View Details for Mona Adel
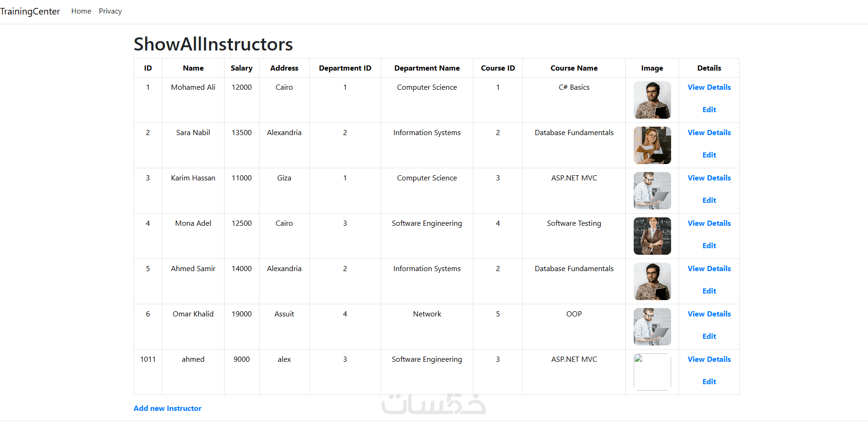The image size is (868, 423). (709, 223)
